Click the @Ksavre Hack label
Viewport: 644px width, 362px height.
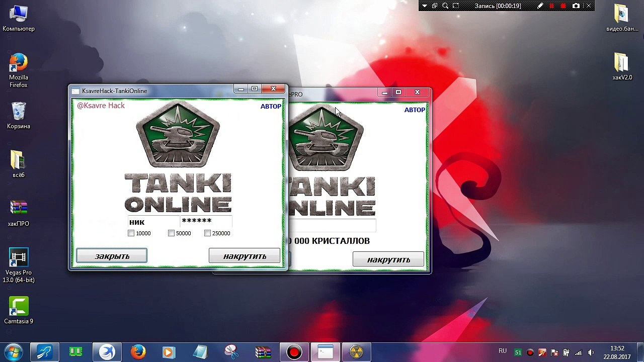(x=101, y=106)
